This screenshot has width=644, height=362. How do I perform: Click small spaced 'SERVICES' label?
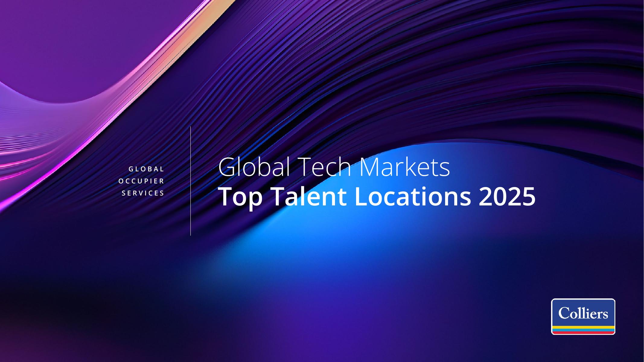pos(143,193)
